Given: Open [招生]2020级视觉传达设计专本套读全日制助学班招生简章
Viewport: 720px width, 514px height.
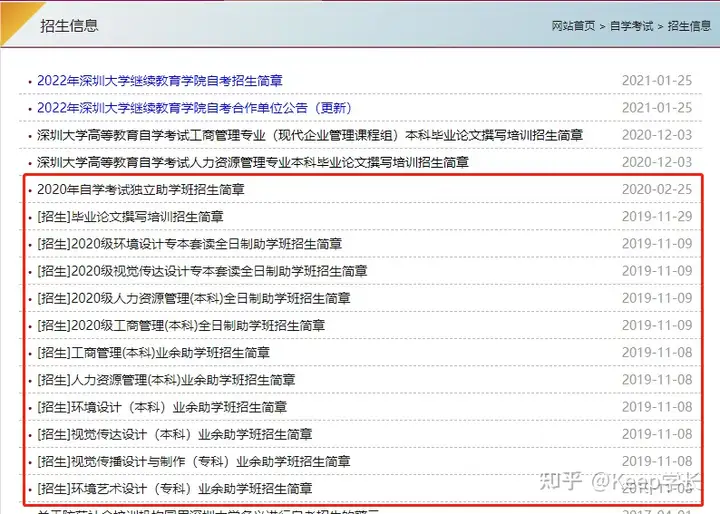Looking at the screenshot, I should click(202, 271).
